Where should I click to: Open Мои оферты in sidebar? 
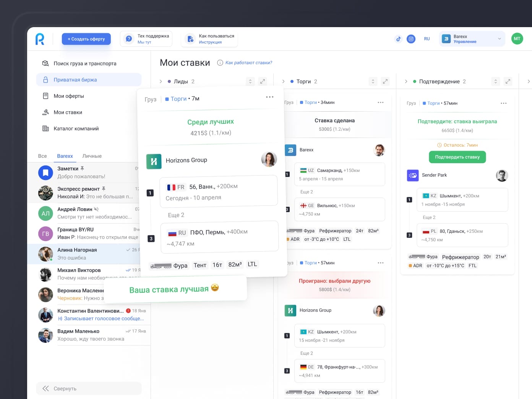[69, 96]
